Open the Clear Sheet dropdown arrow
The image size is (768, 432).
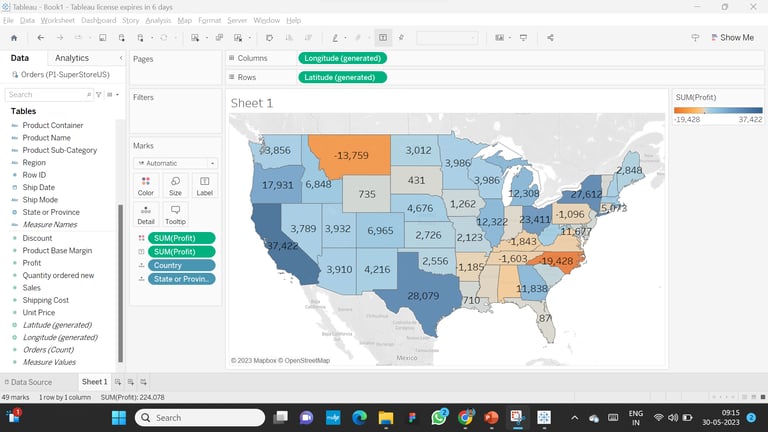[250, 38]
